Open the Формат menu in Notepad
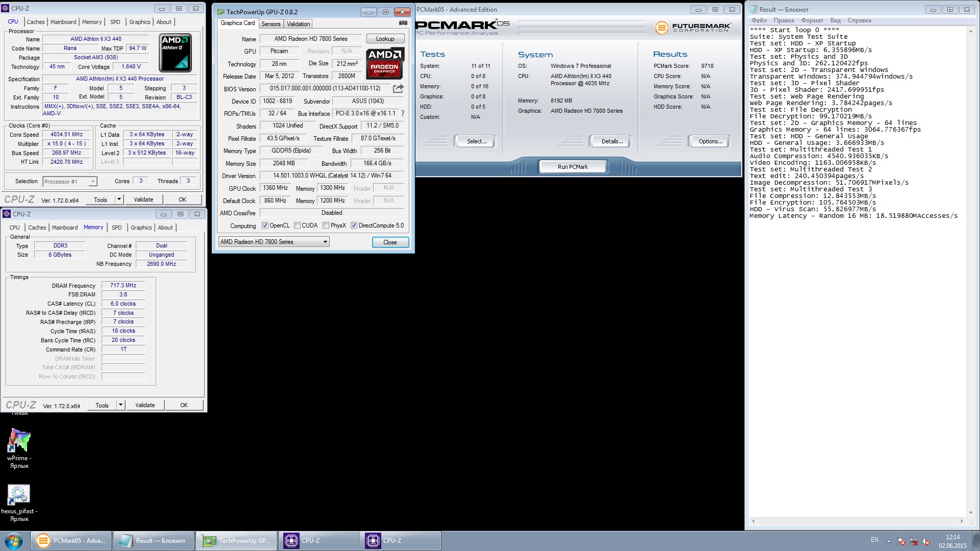The width and height of the screenshot is (980, 551). pyautogui.click(x=812, y=20)
